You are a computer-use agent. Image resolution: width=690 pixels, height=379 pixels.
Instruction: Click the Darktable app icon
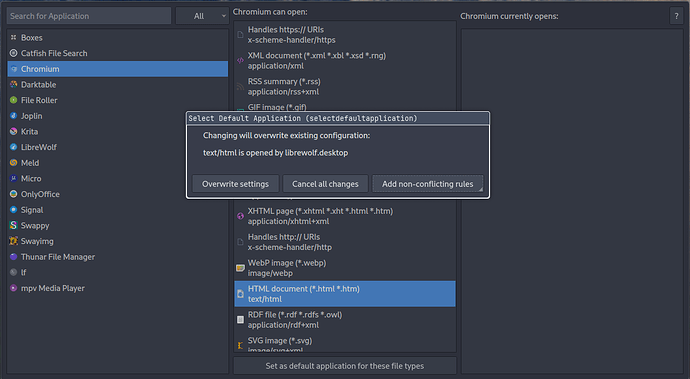(14, 85)
